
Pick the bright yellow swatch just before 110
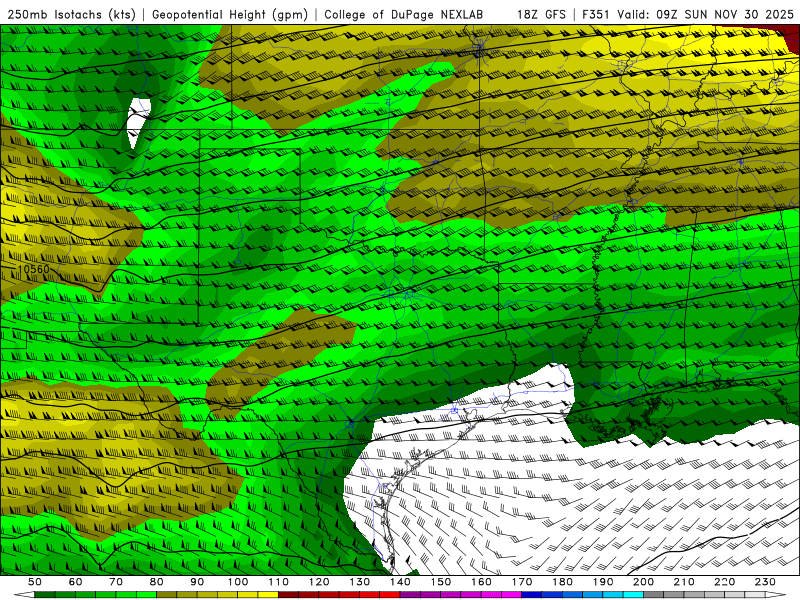click(x=268, y=594)
